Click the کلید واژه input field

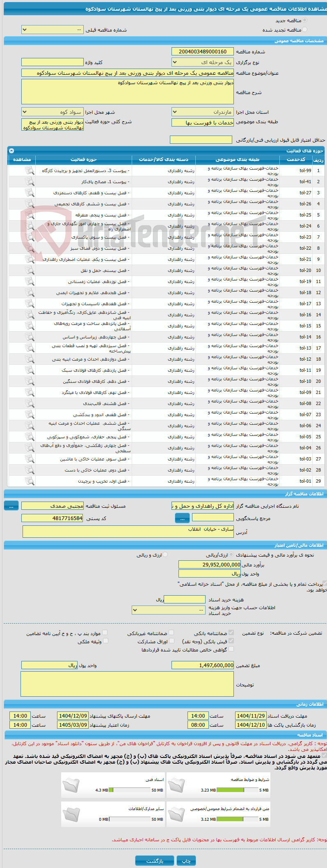click(x=53, y=62)
